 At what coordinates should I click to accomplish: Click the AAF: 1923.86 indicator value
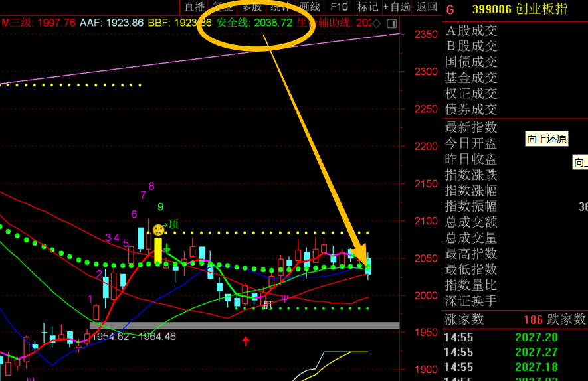[x=112, y=23]
